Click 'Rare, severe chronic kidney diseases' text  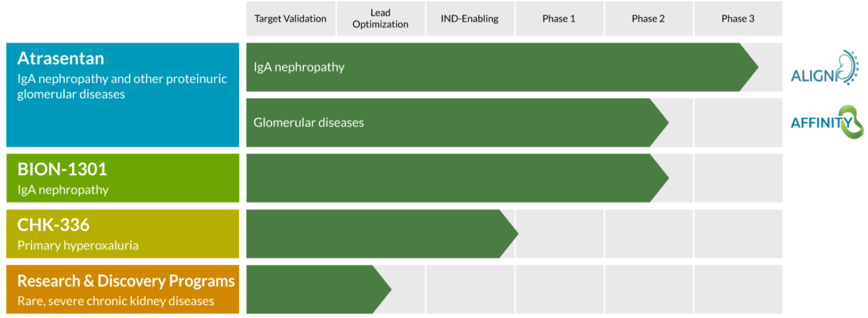[116, 301]
